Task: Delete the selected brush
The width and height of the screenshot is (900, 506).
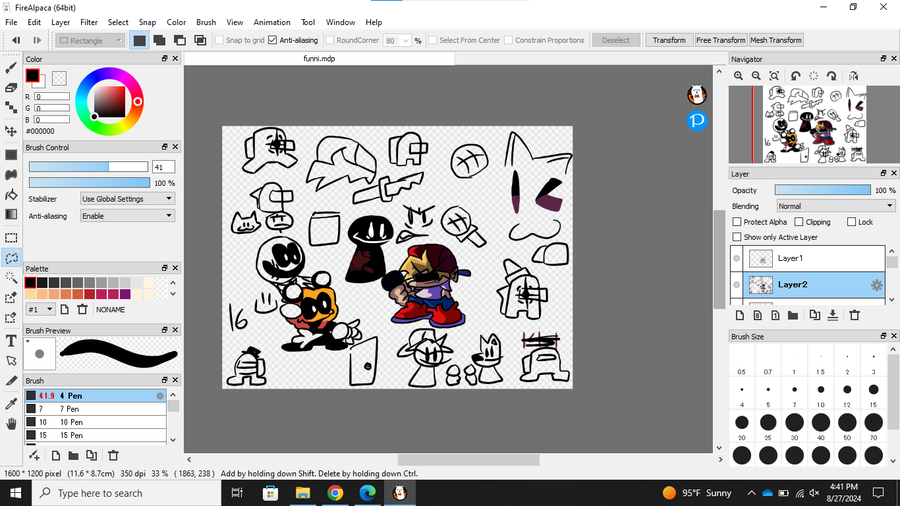Action: pyautogui.click(x=113, y=456)
